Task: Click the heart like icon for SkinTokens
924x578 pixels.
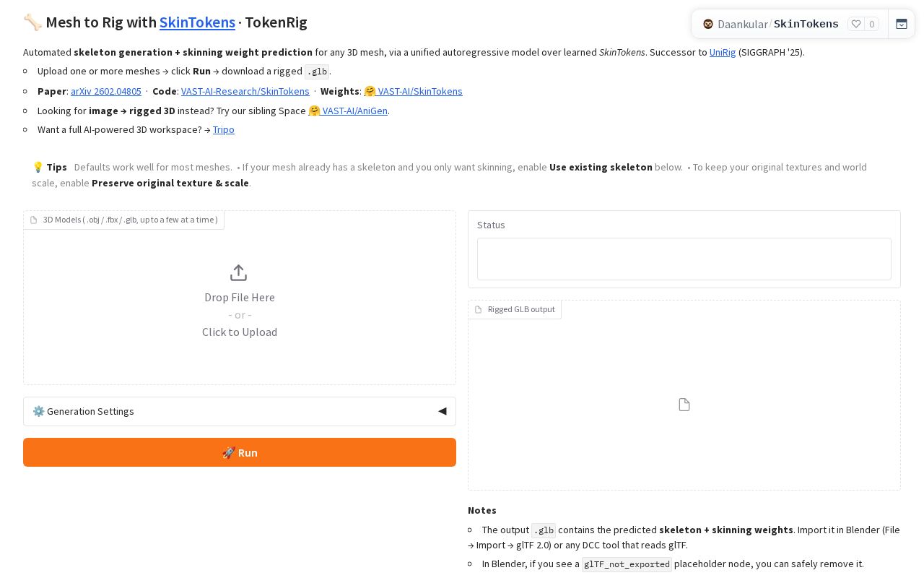Action: pos(856,24)
